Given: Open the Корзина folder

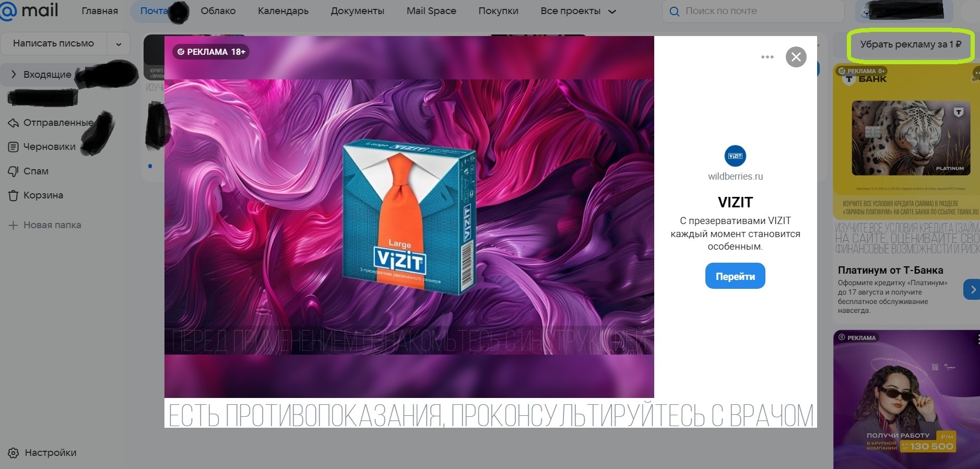Looking at the screenshot, I should tap(43, 195).
